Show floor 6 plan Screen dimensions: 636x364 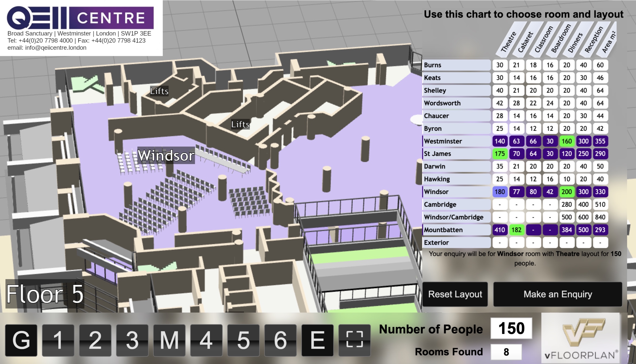coord(280,340)
